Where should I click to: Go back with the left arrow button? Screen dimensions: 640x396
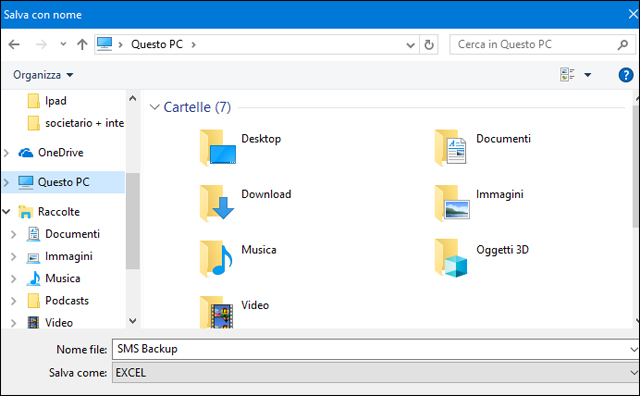tap(14, 44)
